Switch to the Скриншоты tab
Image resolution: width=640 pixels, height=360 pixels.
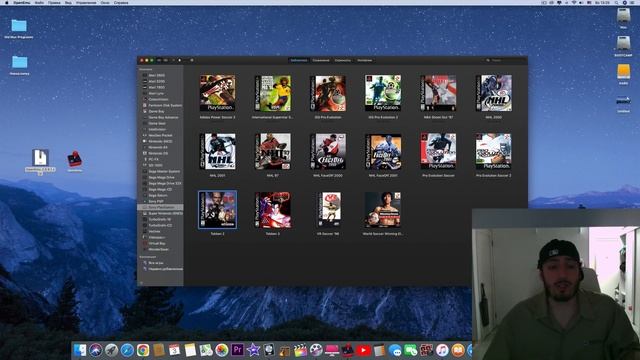343,60
